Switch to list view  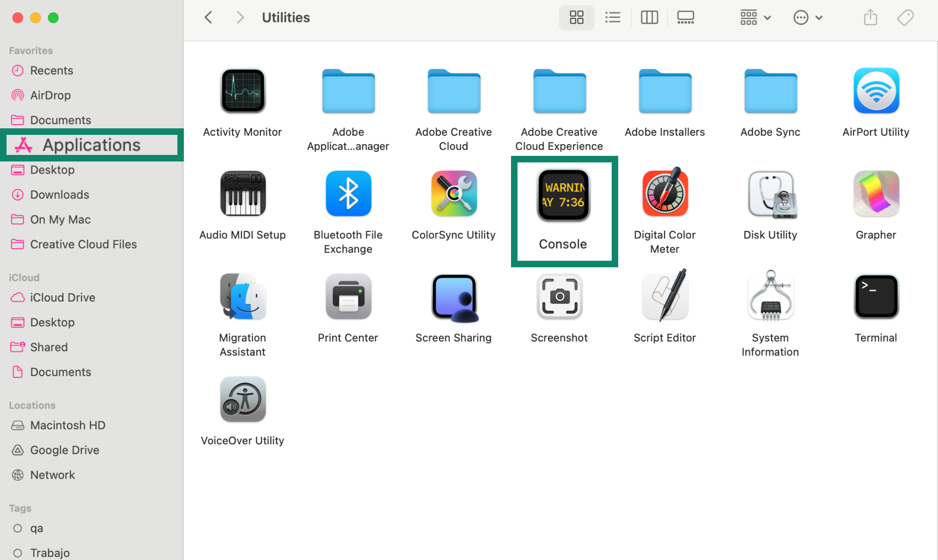(x=613, y=17)
